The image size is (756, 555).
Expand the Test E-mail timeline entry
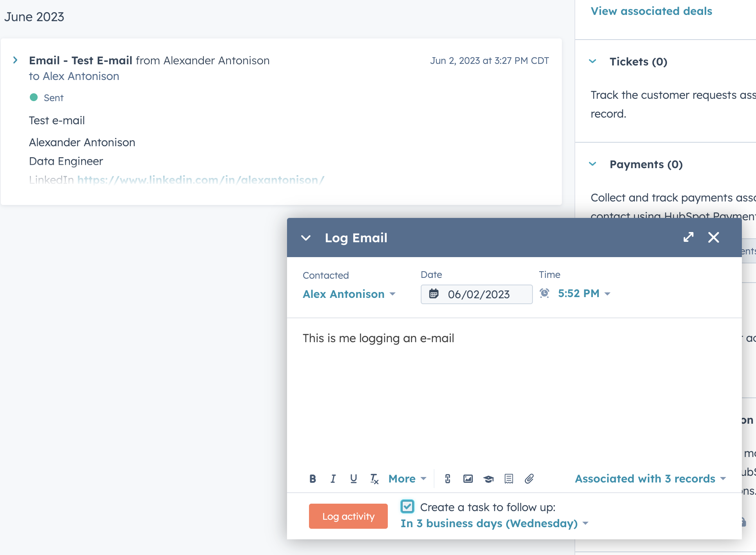[x=15, y=60]
